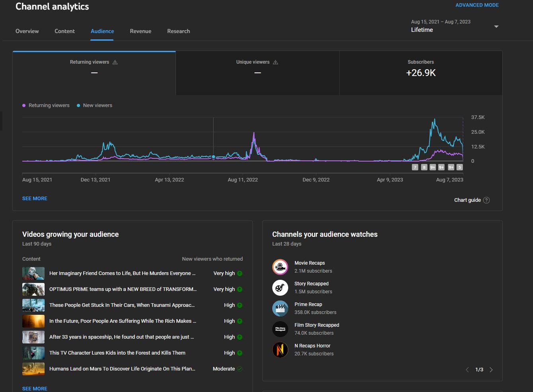Click the video marker badge labeled 7
Viewport: 533px width, 392px height.
click(415, 167)
